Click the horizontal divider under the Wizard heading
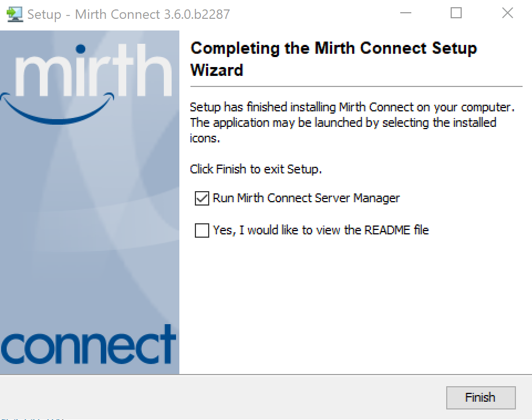 click(357, 86)
